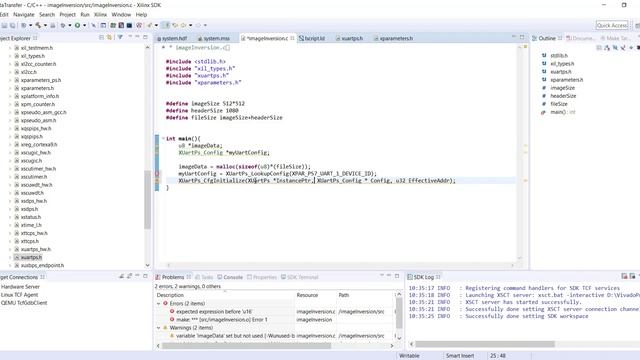Screen dimensions: 640x360
Task: Select xplatform_info.h in Project Explorer
Action: point(40,96)
